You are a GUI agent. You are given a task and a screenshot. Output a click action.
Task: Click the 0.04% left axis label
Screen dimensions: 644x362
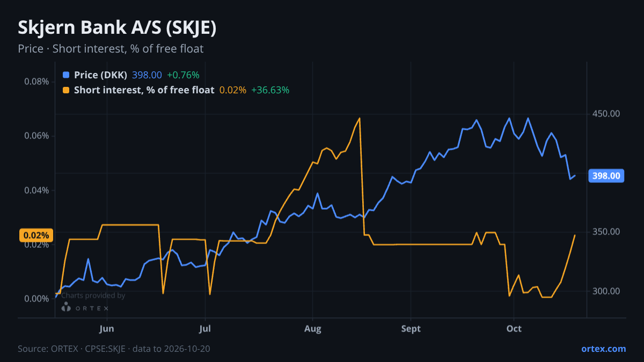pos(36,190)
